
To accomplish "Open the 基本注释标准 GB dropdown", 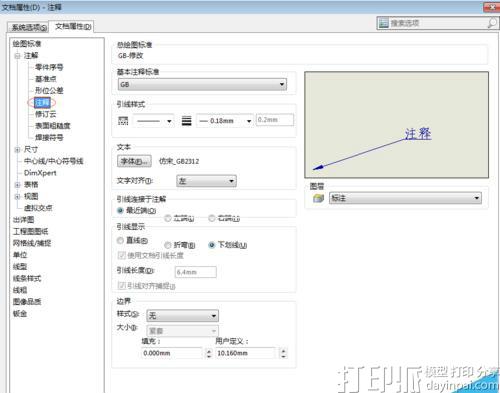I will coord(202,84).
